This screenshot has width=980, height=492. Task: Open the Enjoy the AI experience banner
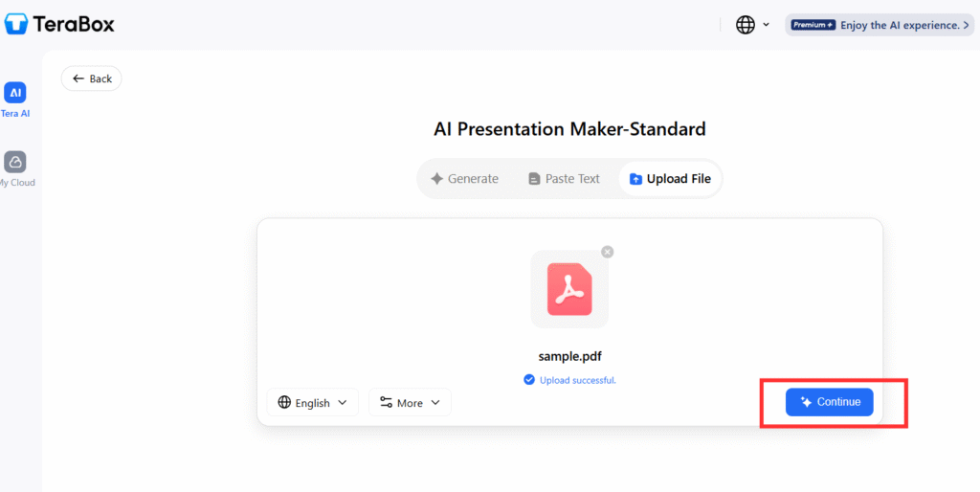(x=904, y=25)
